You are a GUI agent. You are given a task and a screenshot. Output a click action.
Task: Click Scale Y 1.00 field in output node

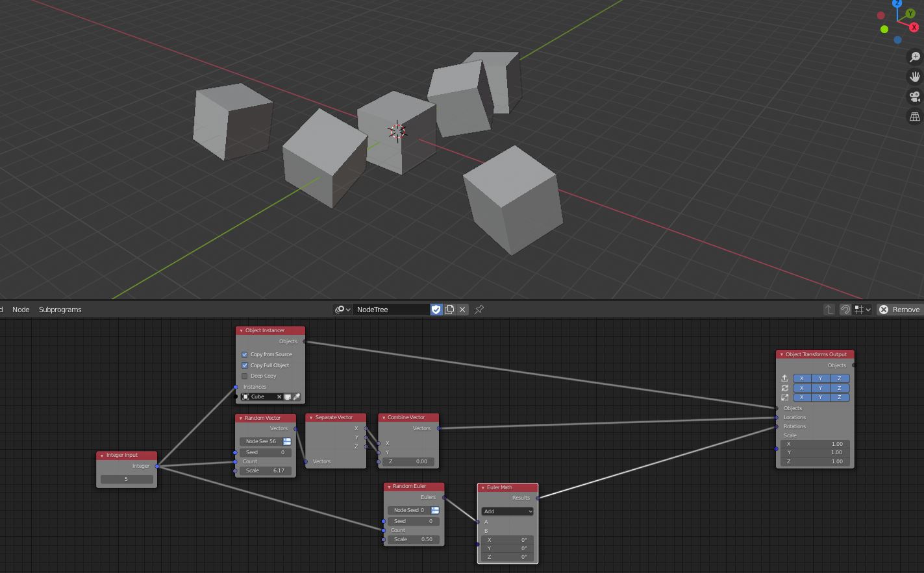click(x=815, y=452)
